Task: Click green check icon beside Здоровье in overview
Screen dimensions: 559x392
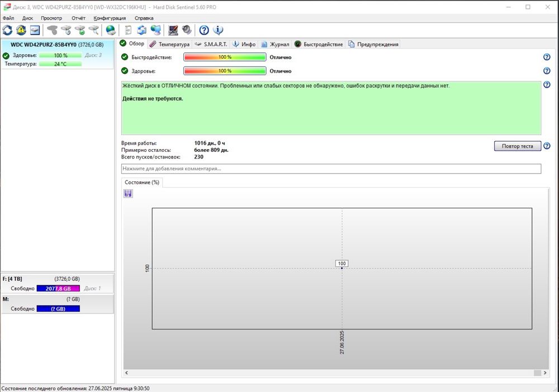Action: [125, 71]
